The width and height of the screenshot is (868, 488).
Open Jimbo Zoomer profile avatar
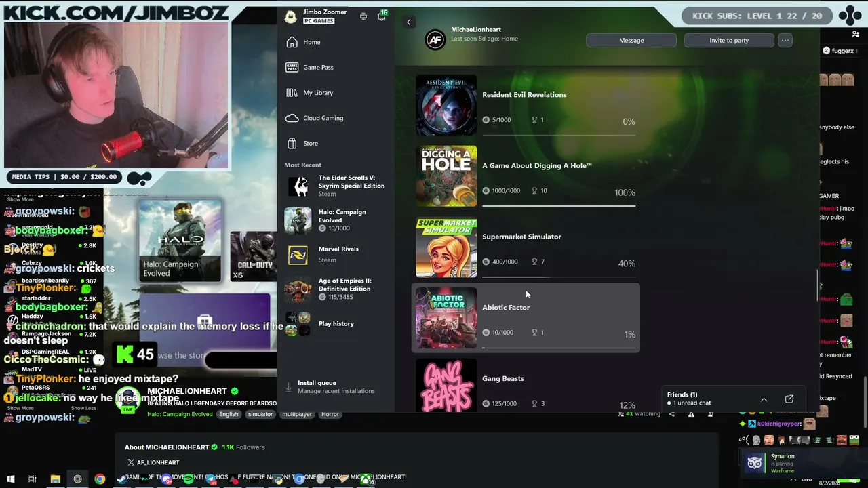(x=290, y=16)
